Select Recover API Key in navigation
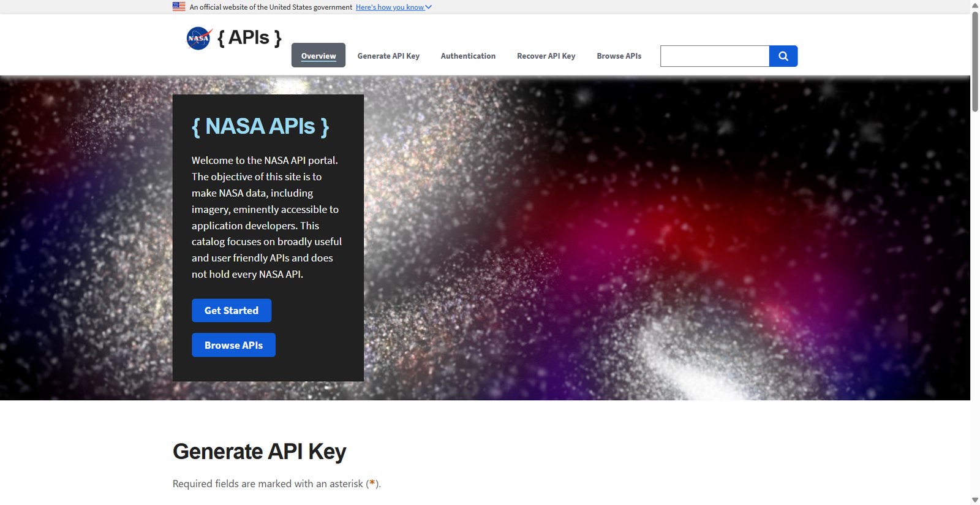This screenshot has height=505, width=980. 546,56
